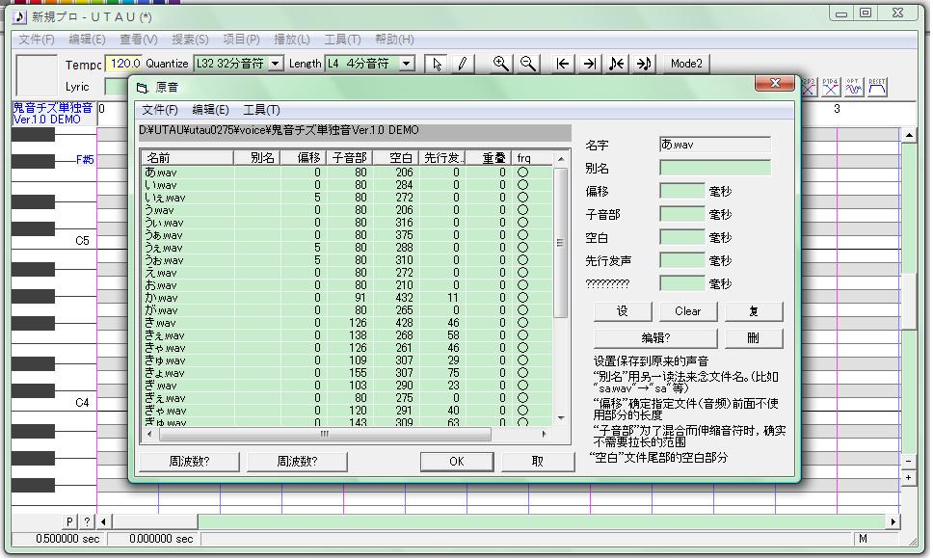Open 播放(L) menu in main window

click(x=291, y=40)
